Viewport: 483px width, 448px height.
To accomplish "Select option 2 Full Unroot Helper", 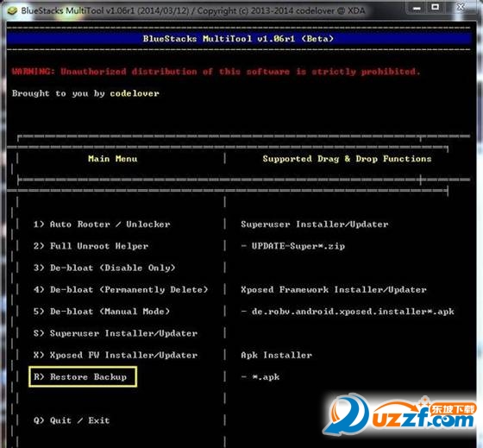I will tap(91, 246).
